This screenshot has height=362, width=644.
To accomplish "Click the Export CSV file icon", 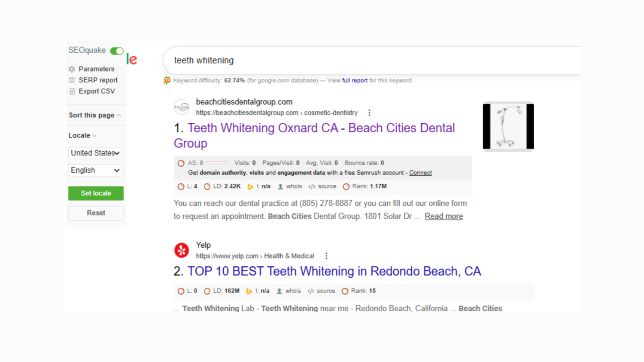I will pos(72,91).
